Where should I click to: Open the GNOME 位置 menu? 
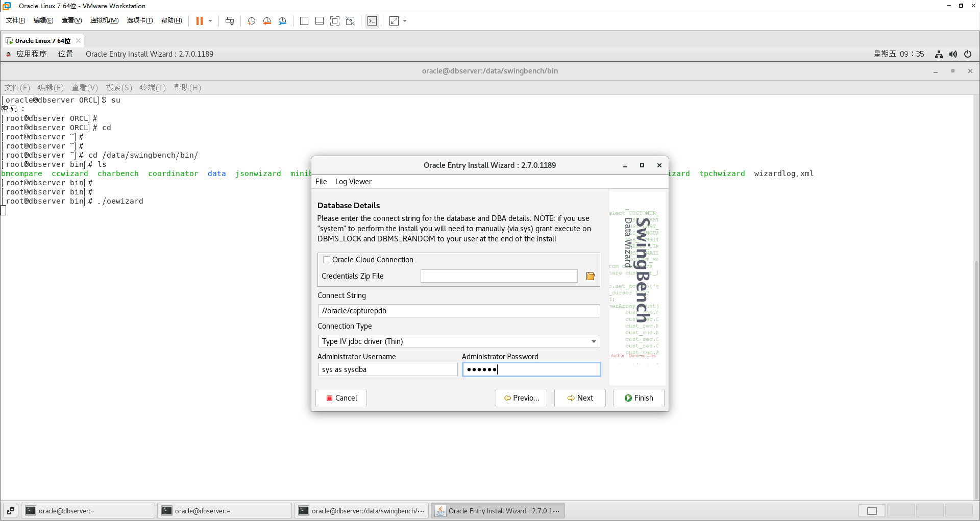(65, 54)
